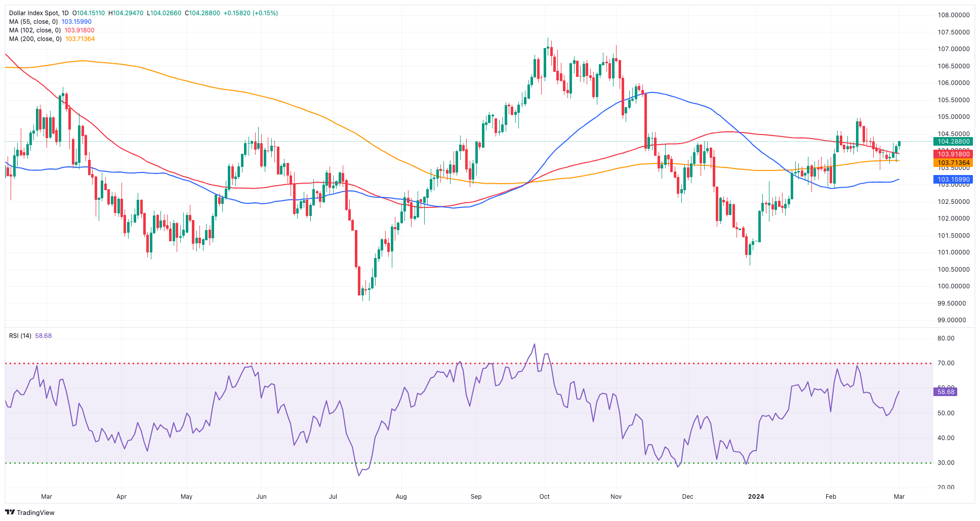Click the purple 58.68 RSI value label
Screen dimensions: 980x521
(x=945, y=392)
